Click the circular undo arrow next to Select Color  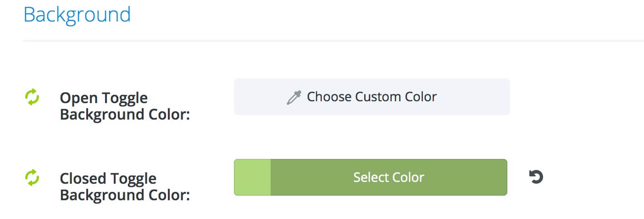pyautogui.click(x=536, y=177)
